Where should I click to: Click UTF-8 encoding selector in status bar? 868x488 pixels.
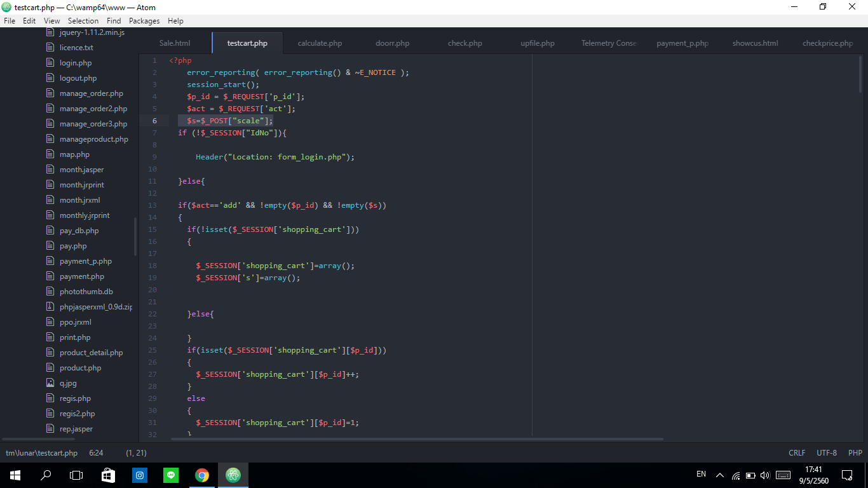827,453
